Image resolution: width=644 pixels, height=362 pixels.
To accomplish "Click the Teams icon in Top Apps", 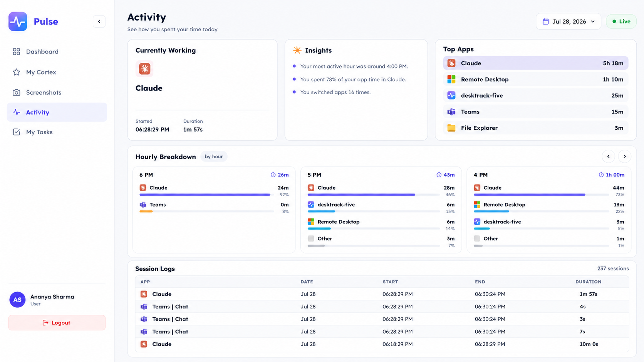I will pos(451,112).
